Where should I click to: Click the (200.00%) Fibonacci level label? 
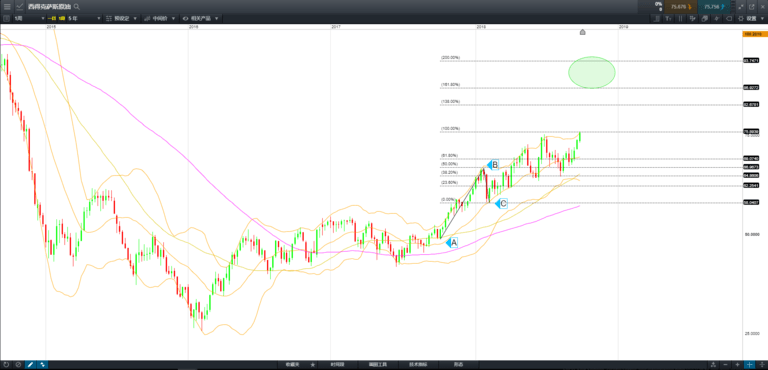tap(450, 57)
